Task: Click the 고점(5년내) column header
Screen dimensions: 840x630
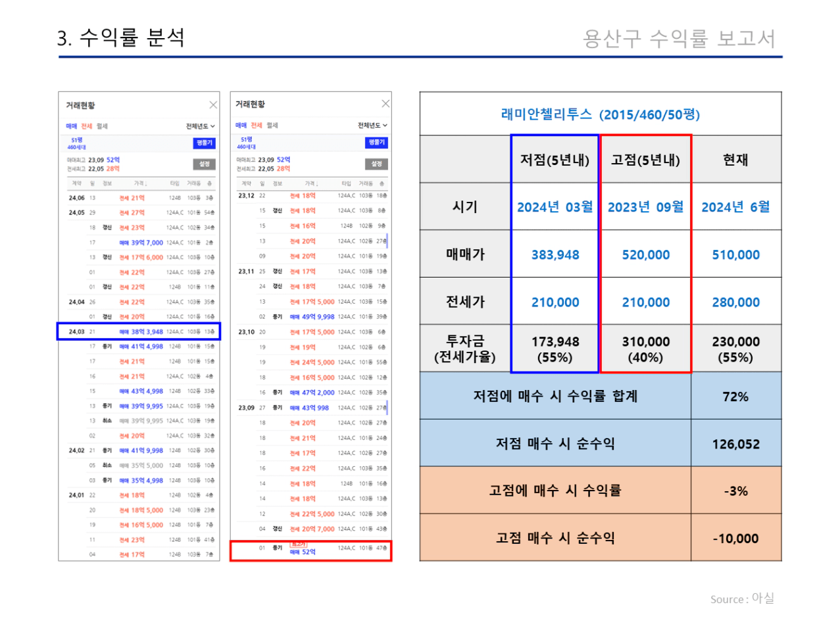Action: pyautogui.click(x=645, y=160)
